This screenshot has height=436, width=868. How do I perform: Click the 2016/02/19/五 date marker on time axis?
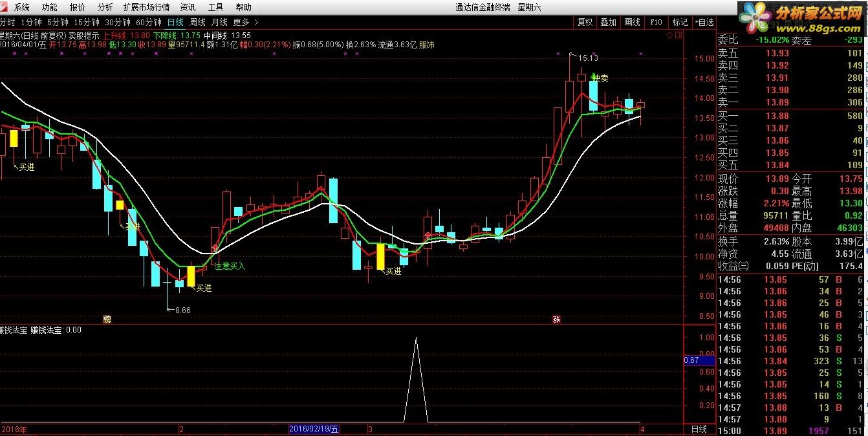[314, 429]
